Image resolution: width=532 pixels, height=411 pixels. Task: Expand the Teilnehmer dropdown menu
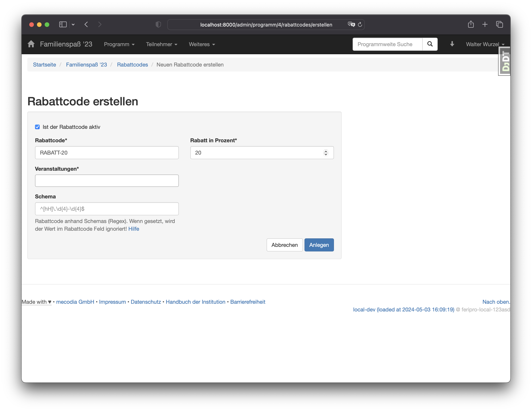point(161,44)
